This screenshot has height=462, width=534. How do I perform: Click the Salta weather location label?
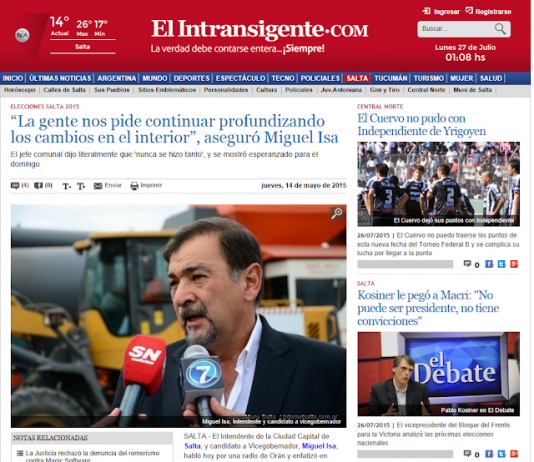[x=82, y=47]
